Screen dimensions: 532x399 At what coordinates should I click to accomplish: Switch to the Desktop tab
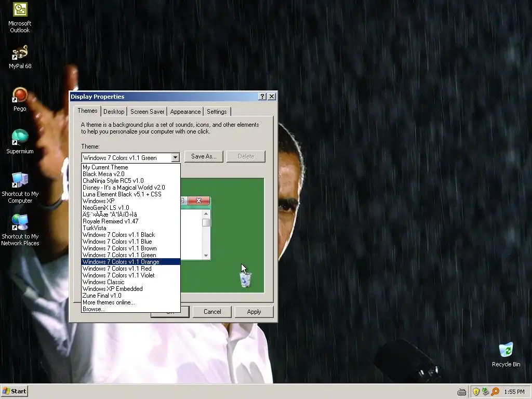pyautogui.click(x=114, y=112)
